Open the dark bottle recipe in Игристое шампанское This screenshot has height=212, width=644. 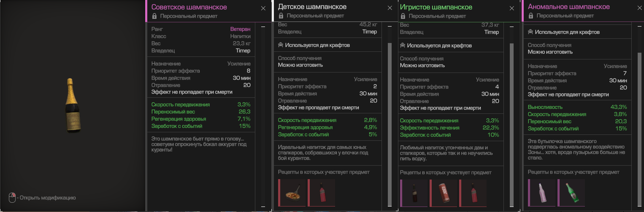tap(414, 193)
